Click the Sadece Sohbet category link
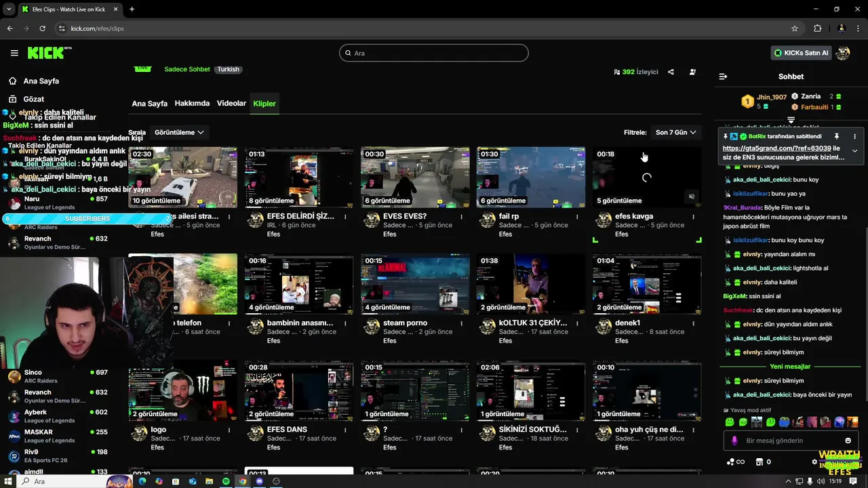The width and height of the screenshot is (868, 488). [x=187, y=69]
